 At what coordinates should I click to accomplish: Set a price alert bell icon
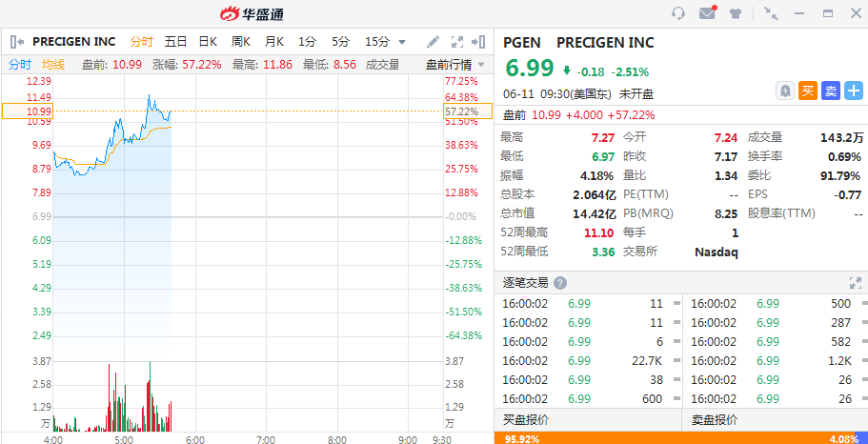point(785,91)
